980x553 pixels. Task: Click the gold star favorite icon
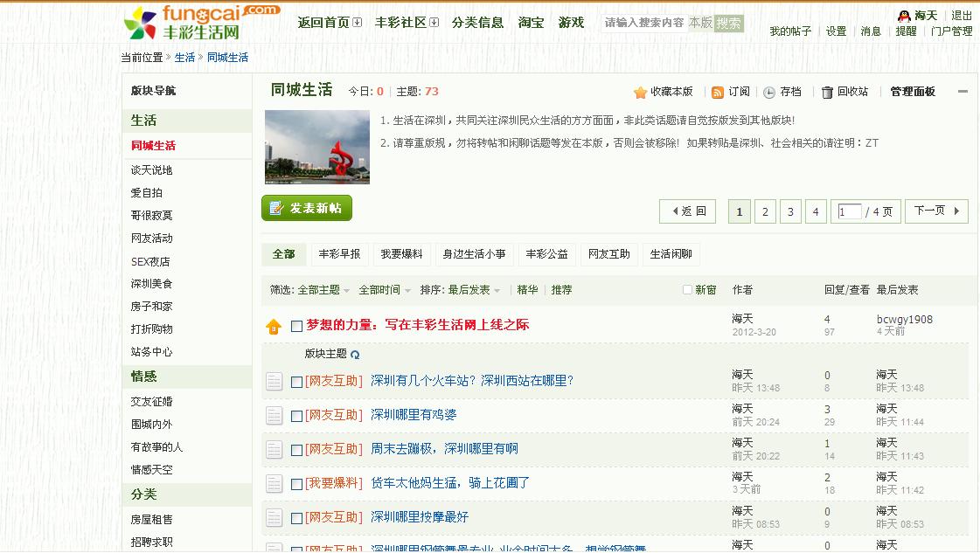640,93
